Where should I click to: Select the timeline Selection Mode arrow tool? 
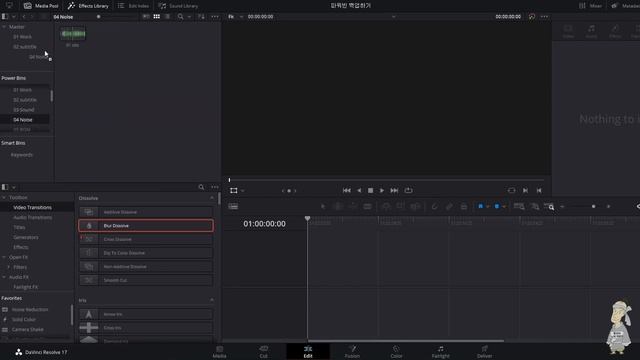point(323,207)
